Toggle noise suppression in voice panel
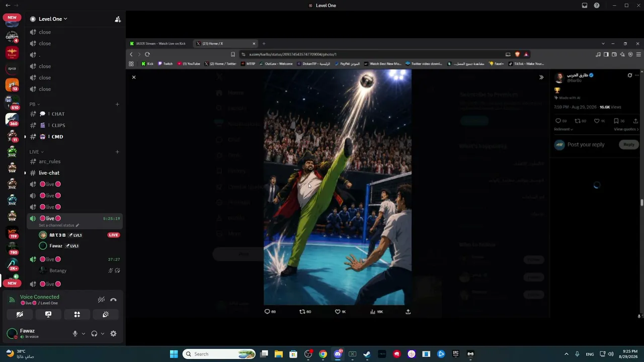This screenshot has width=644, height=362. point(101,300)
